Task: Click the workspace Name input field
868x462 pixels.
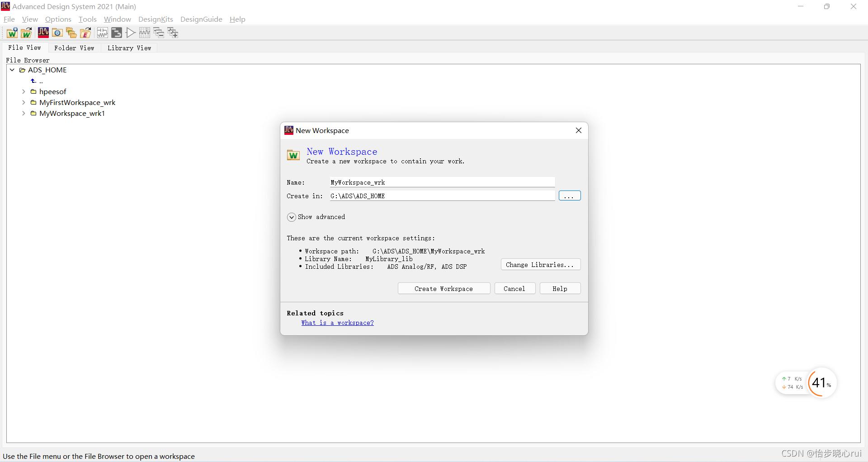Action: 442,182
